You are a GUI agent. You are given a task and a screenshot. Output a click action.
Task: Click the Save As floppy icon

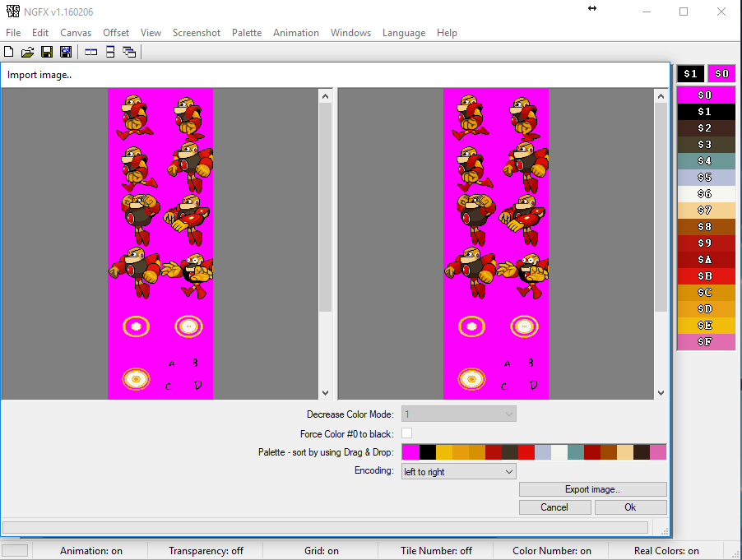click(x=66, y=52)
